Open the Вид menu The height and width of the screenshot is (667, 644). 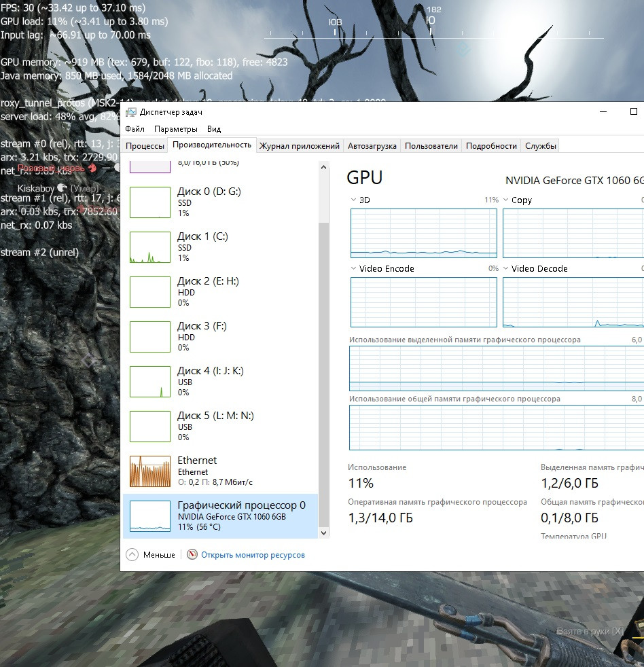pos(214,129)
